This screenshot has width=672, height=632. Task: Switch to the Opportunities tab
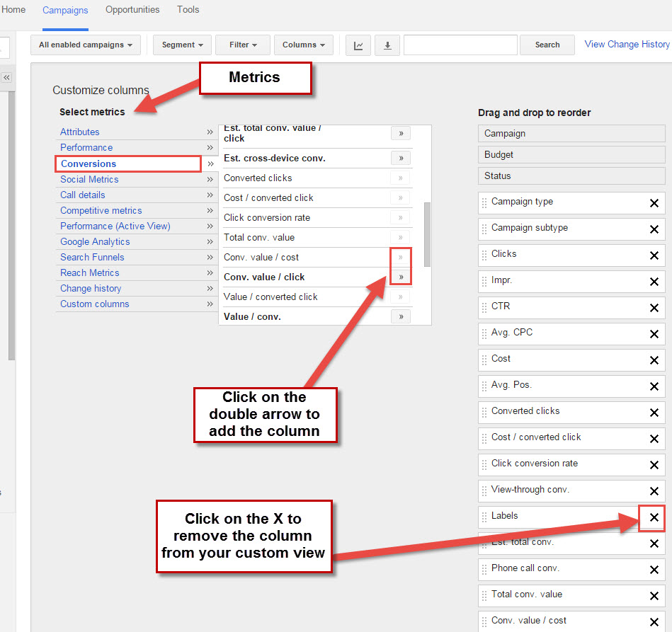132,9
